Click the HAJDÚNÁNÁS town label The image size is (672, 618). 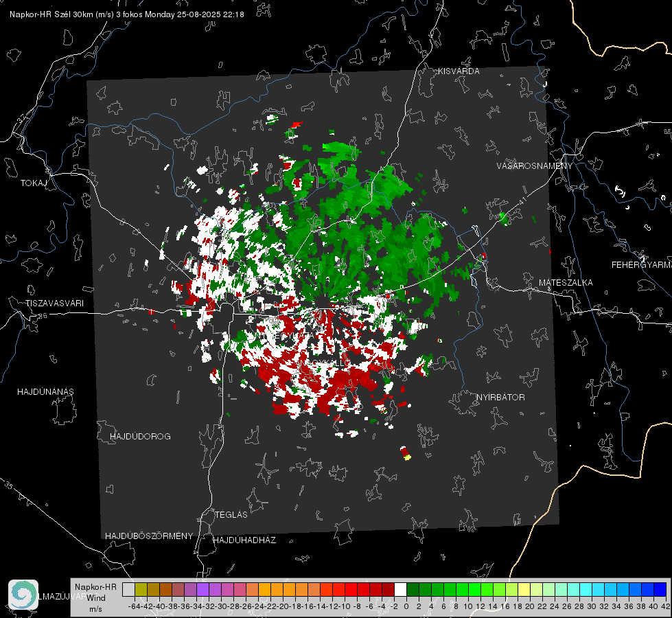tap(45, 392)
